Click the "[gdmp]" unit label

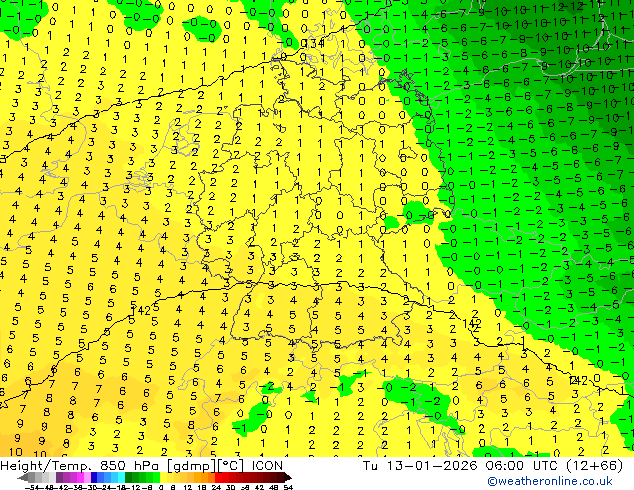191,466
